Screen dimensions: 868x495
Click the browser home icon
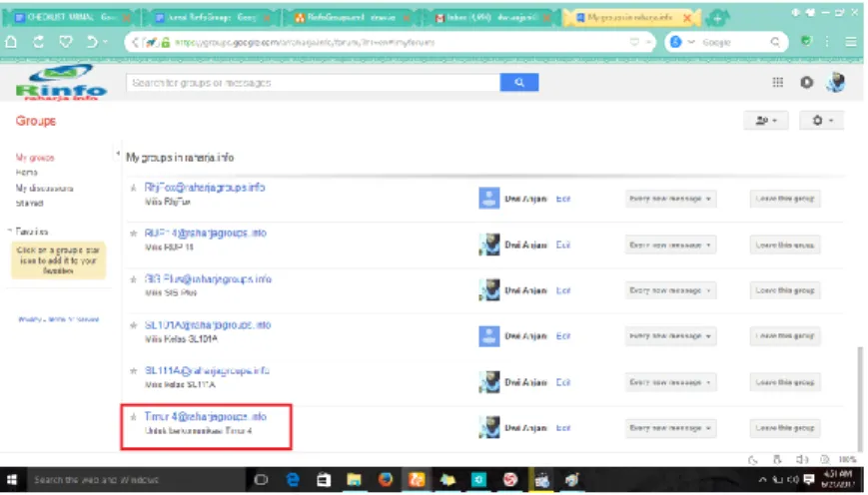[11, 42]
